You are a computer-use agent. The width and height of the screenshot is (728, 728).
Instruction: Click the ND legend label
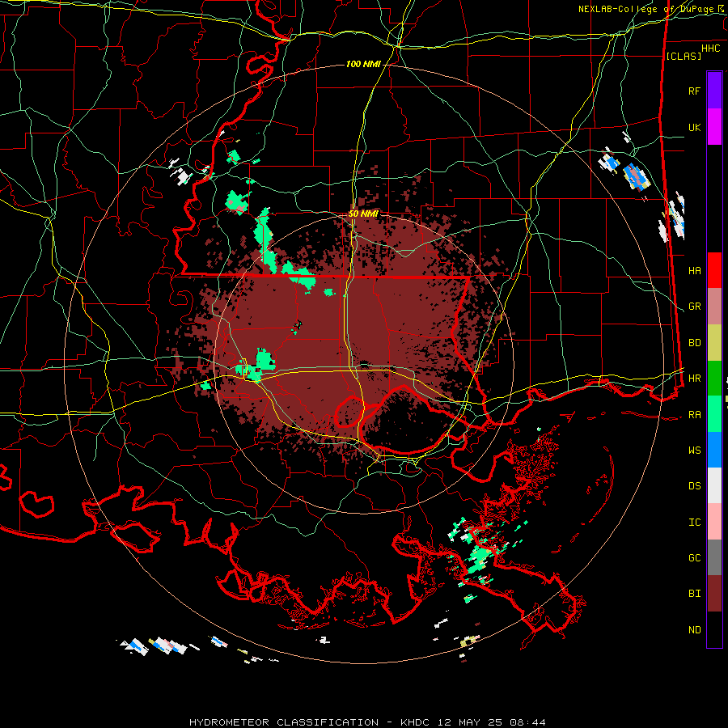(695, 629)
